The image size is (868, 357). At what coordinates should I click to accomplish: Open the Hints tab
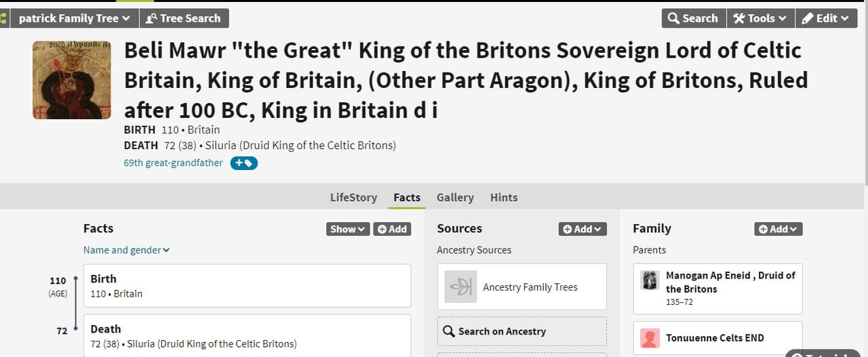[x=504, y=197]
